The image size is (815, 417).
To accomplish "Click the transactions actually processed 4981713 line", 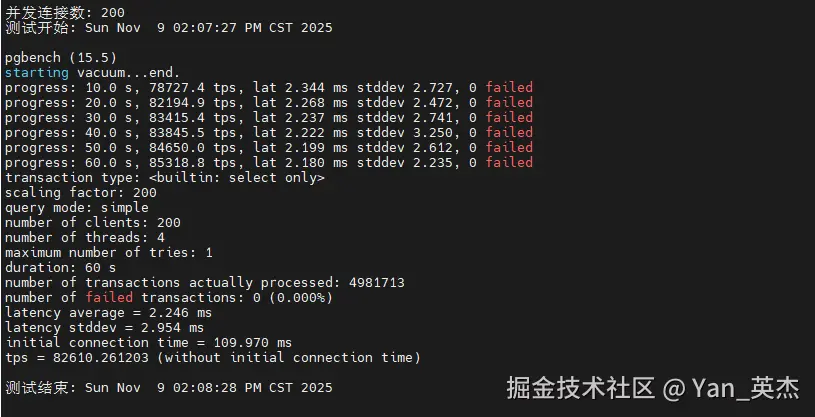I will click(204, 282).
